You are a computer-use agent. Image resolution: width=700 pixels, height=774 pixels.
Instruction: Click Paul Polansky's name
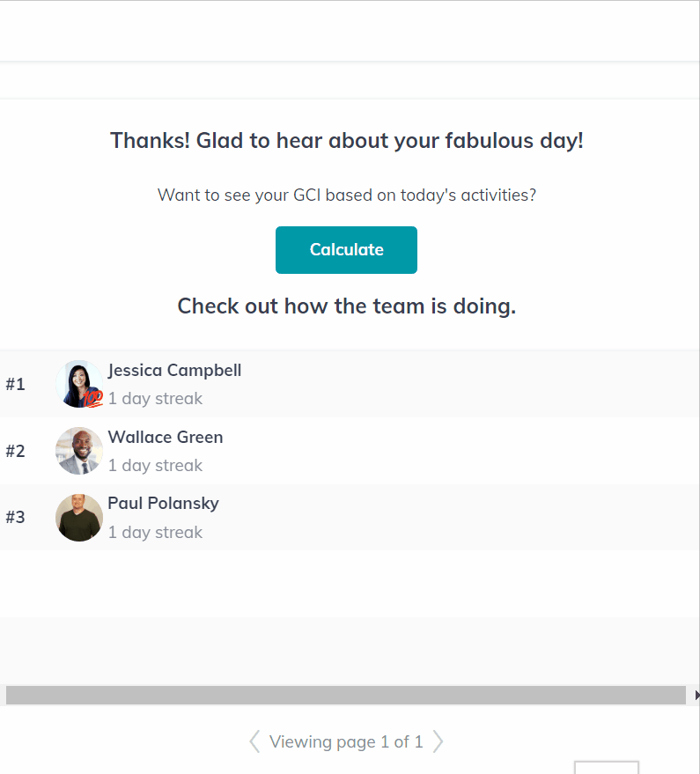(163, 503)
